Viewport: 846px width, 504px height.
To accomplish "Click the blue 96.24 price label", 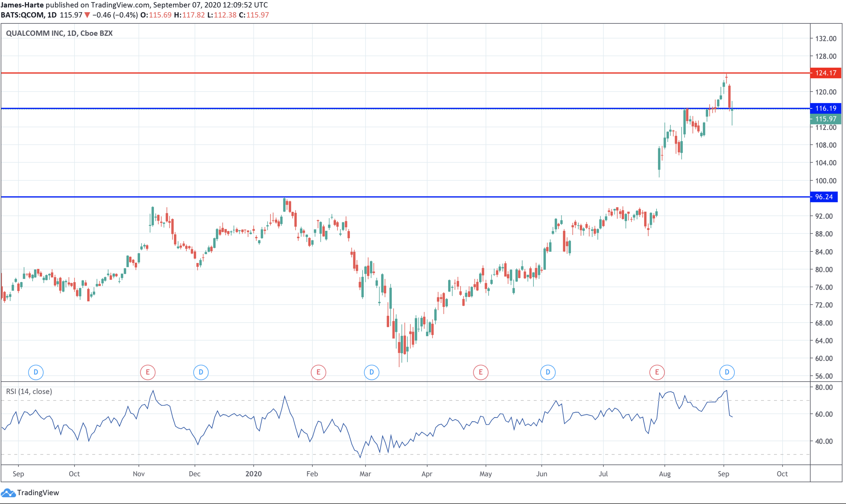I will (x=824, y=197).
